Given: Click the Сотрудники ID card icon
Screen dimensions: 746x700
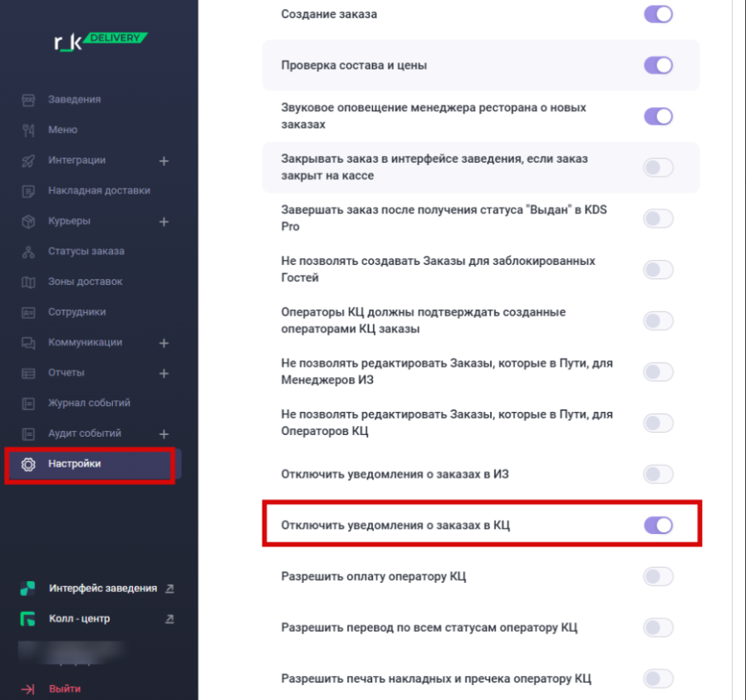Looking at the screenshot, I should click(28, 312).
